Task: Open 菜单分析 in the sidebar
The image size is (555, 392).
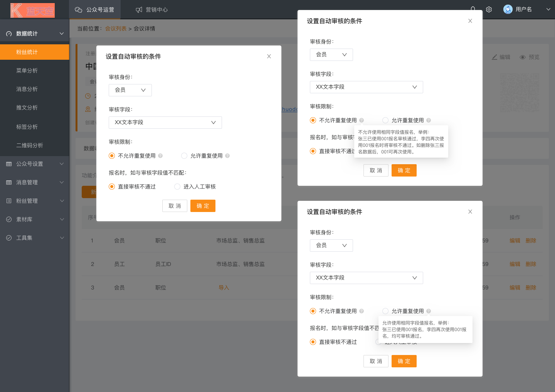Action: click(x=27, y=71)
